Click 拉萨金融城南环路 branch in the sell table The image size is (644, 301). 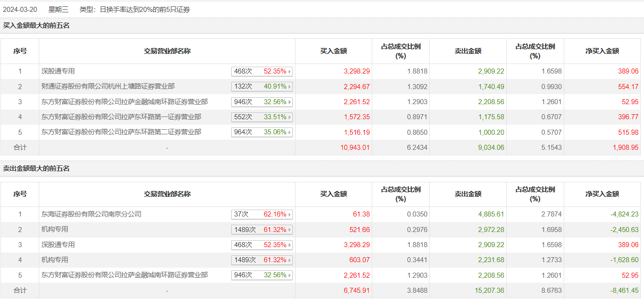point(125,275)
